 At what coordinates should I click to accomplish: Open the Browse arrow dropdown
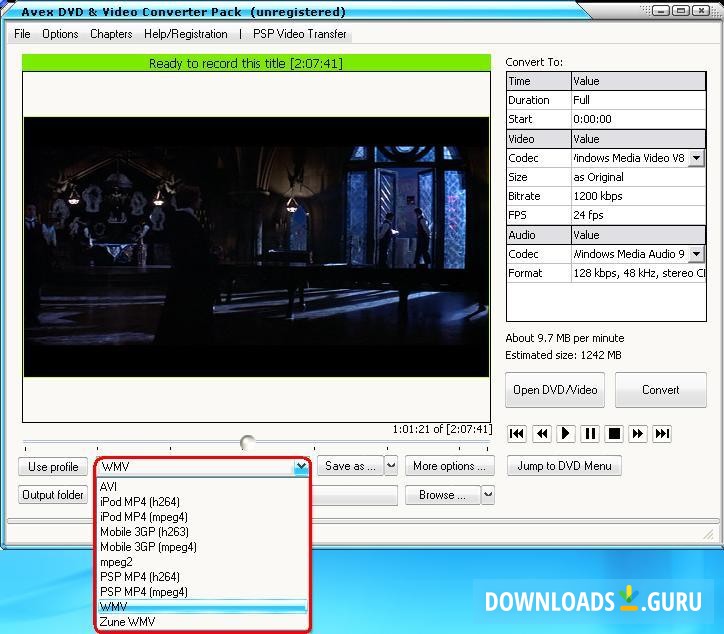(x=488, y=495)
